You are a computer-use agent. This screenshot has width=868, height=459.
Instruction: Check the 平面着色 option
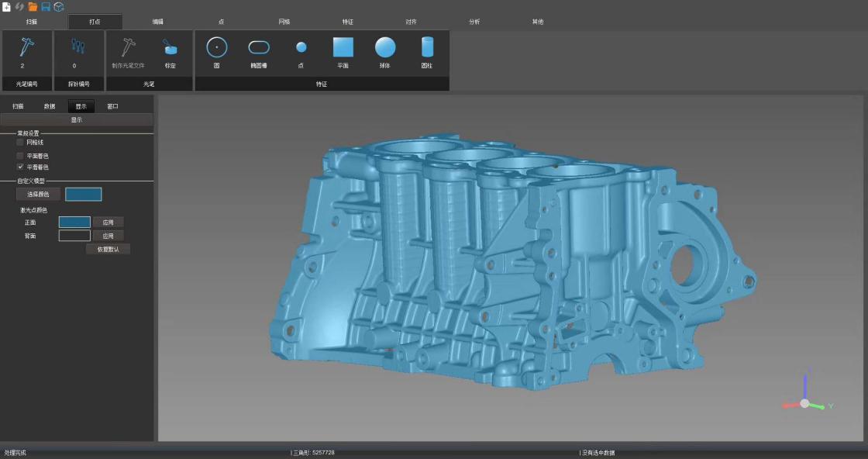[20, 156]
